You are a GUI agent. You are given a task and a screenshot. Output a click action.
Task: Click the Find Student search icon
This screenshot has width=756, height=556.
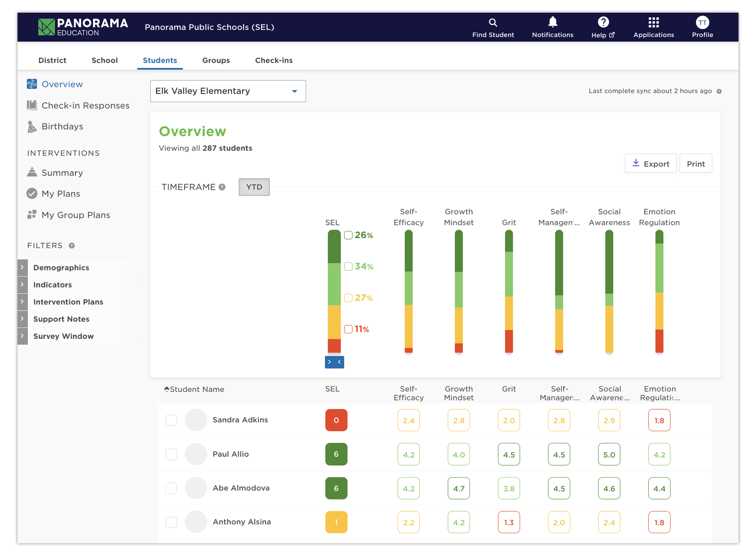point(493,23)
